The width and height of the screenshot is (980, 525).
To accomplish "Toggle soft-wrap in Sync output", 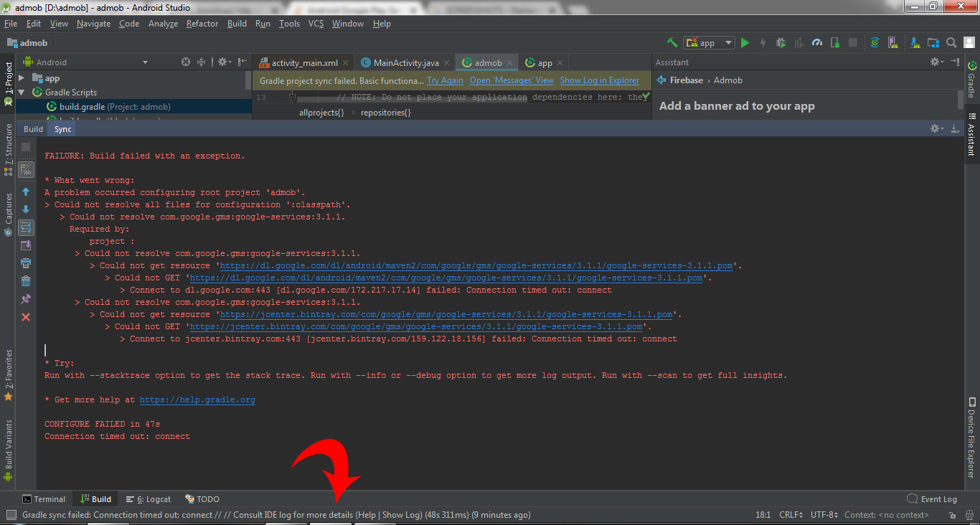I will [26, 227].
